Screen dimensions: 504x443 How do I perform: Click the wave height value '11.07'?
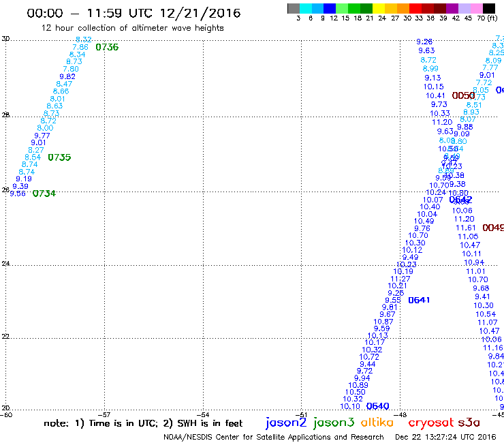(x=487, y=322)
